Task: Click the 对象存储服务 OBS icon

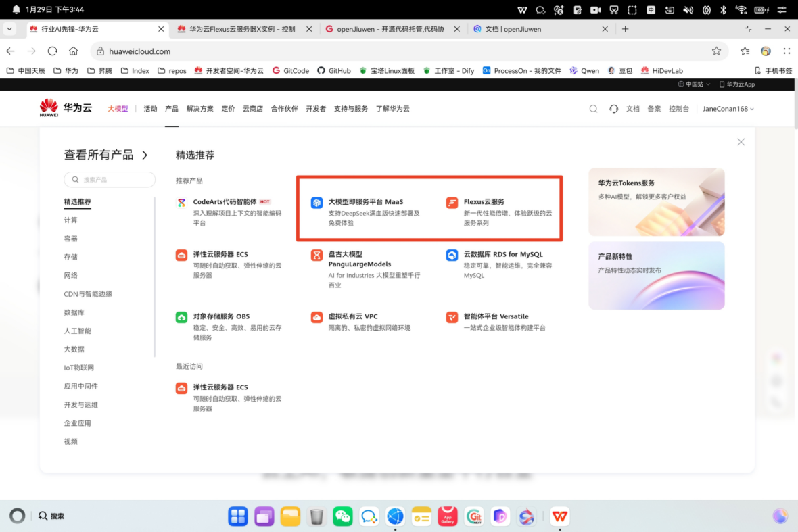Action: 181,317
